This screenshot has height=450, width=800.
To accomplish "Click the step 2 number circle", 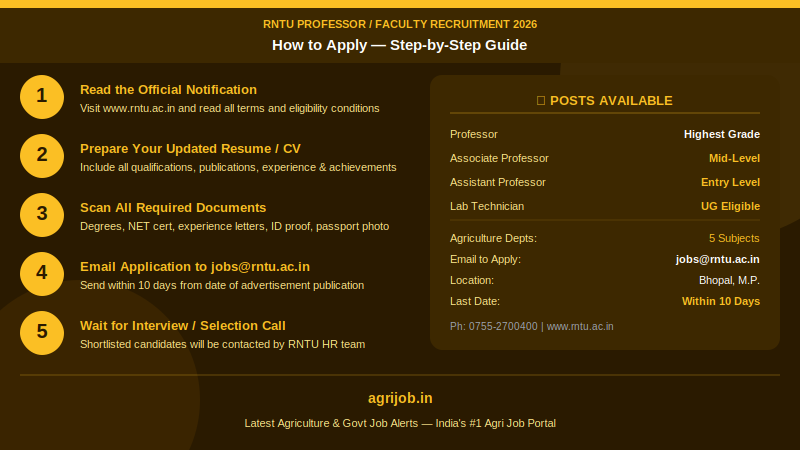I will click(42, 156).
